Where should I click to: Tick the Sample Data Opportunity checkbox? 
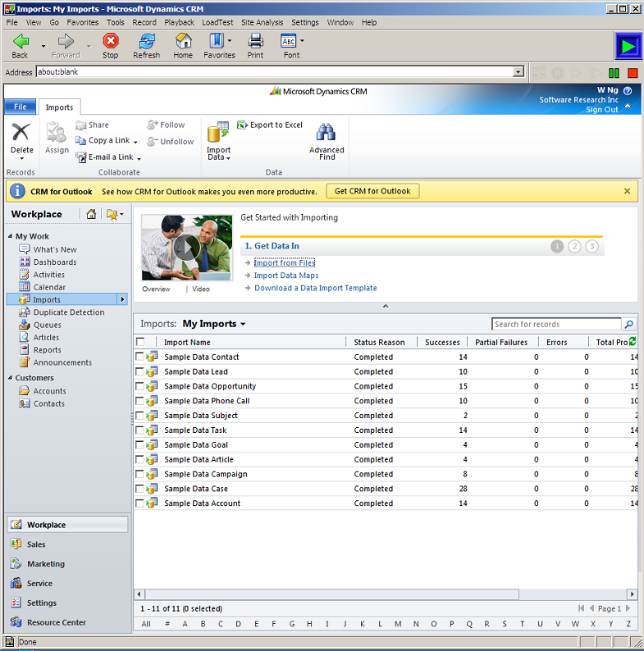[x=139, y=386]
